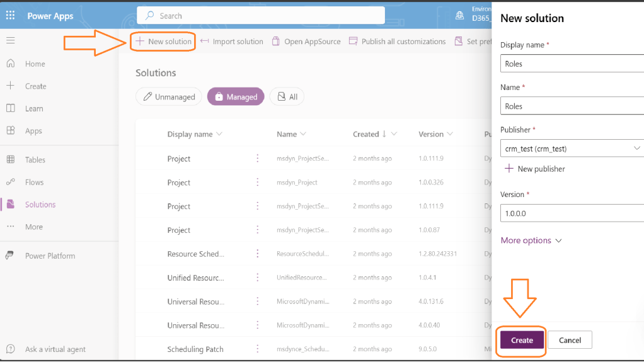The width and height of the screenshot is (644, 362).
Task: Click Ask a virtual agent
Action: pyautogui.click(x=55, y=349)
